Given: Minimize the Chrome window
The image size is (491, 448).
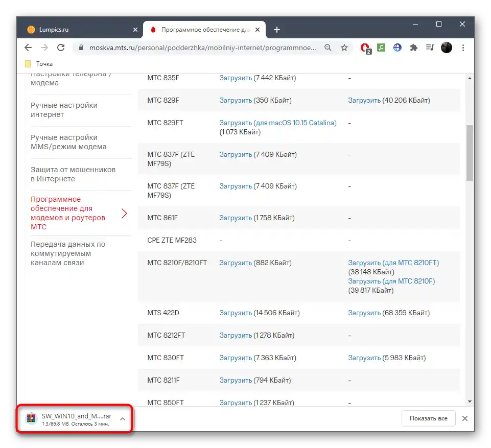Looking at the screenshot, I should (415, 24).
